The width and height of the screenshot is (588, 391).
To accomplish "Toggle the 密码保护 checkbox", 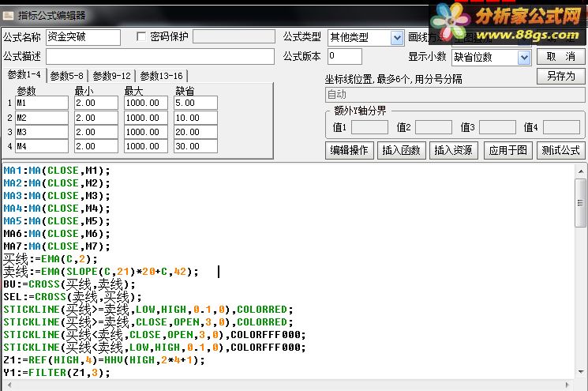I will click(141, 37).
